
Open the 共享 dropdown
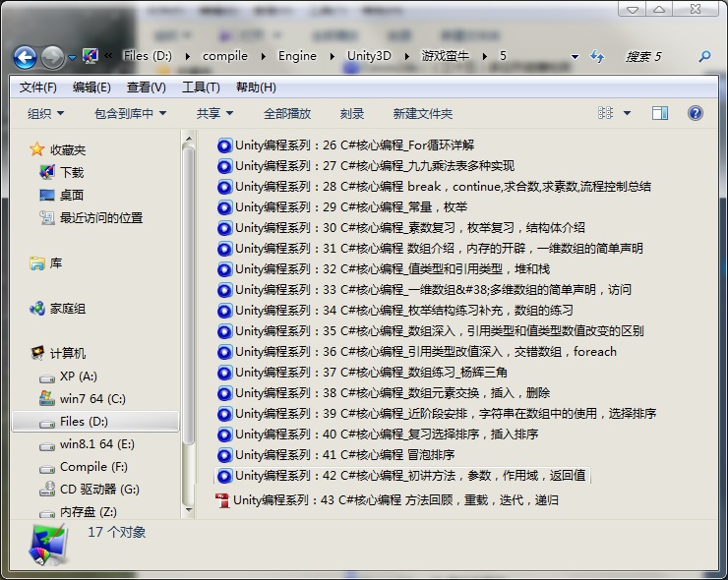click(x=214, y=114)
